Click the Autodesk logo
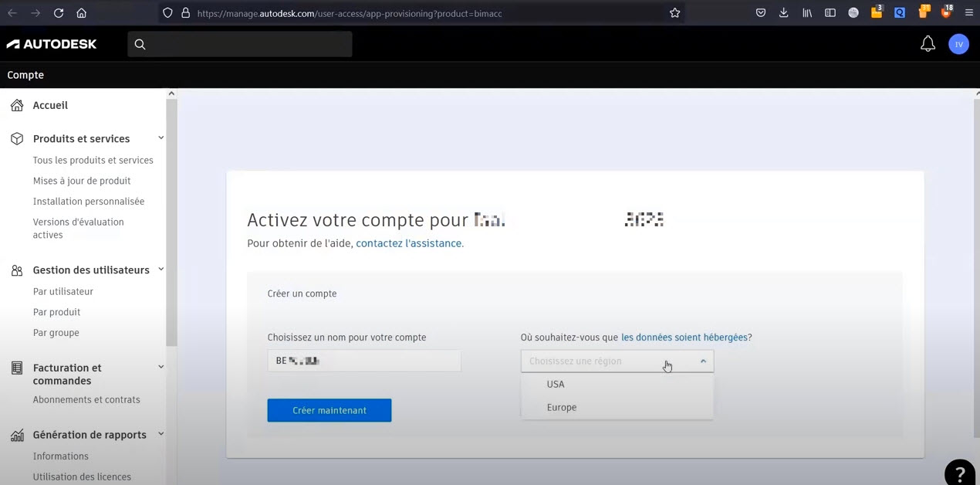The height and width of the screenshot is (485, 980). [51, 43]
